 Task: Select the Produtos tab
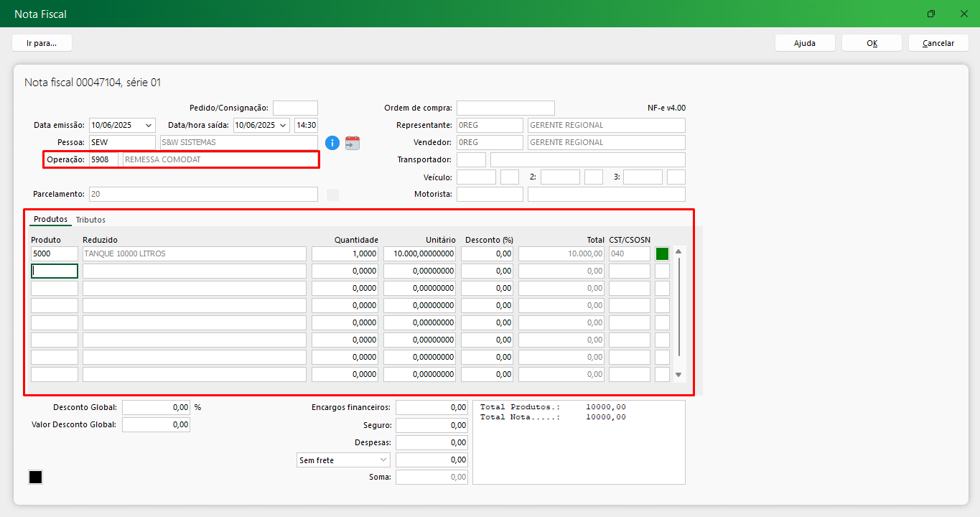[50, 219]
